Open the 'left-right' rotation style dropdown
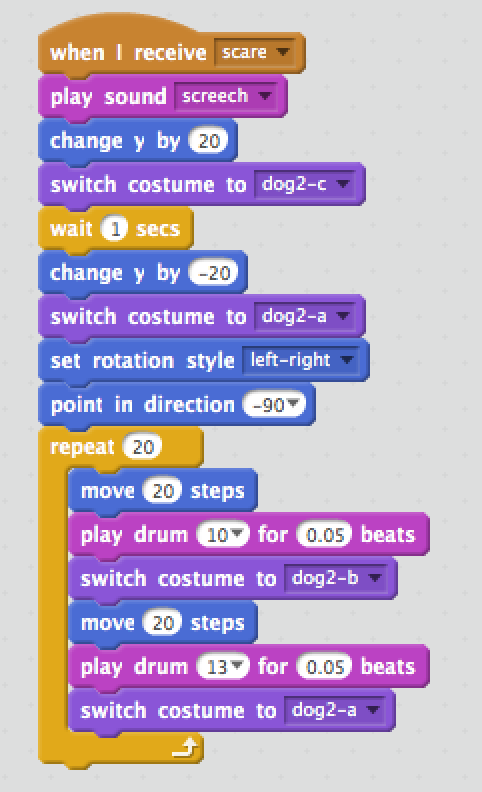Screen dimensions: 482x792 pyautogui.click(x=301, y=360)
